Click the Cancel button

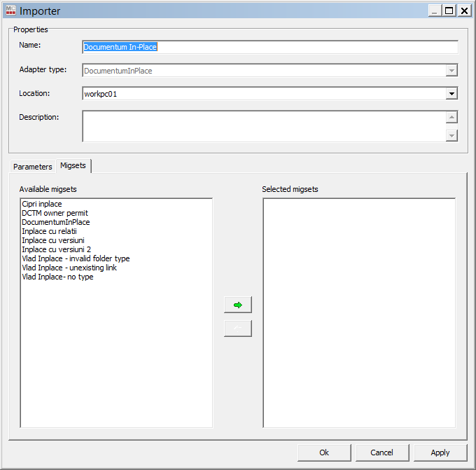(382, 452)
